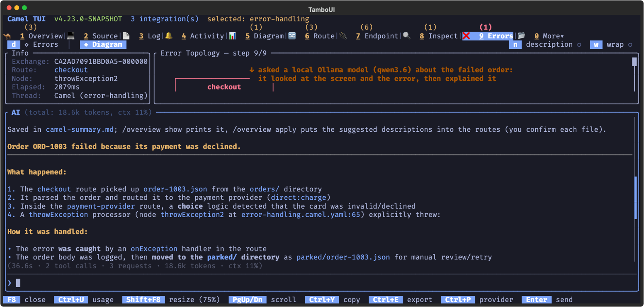Click the folder icon after Errors tab
The height and width of the screenshot is (307, 644).
tap(522, 35)
